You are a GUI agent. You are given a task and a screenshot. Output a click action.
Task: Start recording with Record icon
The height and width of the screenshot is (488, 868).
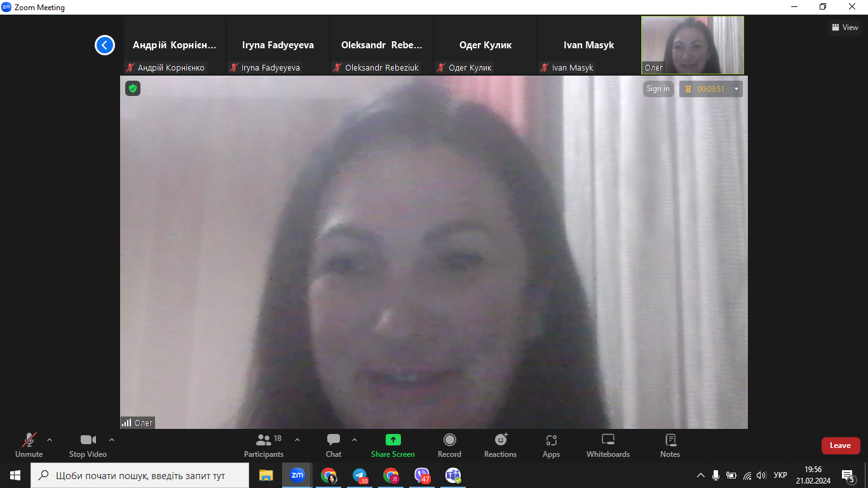449,440
